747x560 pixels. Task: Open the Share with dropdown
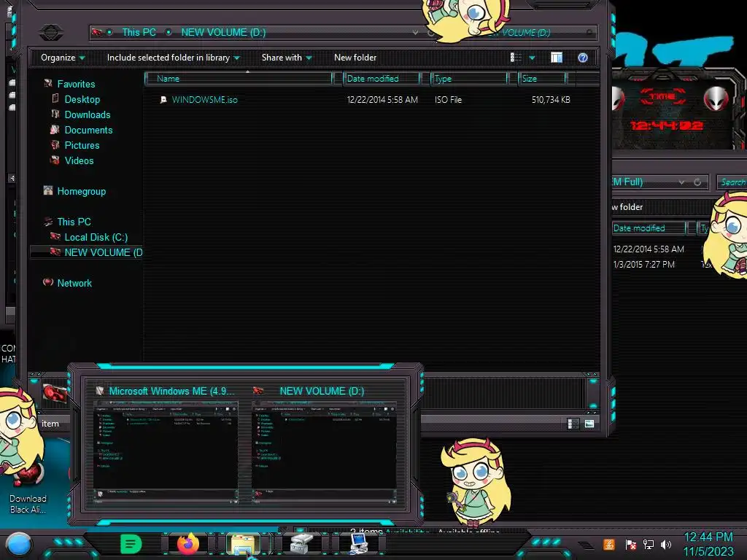coord(286,58)
